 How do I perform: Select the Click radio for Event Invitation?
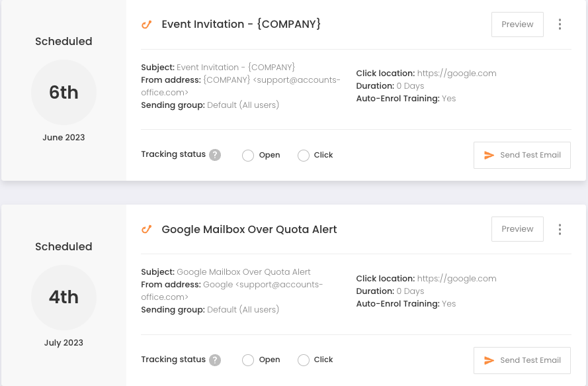click(x=304, y=155)
